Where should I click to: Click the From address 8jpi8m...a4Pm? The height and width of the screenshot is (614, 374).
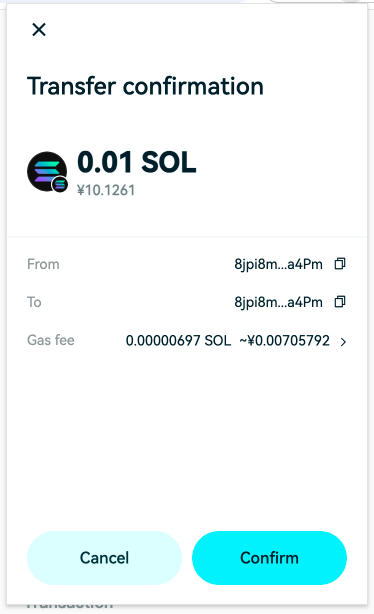click(278, 265)
